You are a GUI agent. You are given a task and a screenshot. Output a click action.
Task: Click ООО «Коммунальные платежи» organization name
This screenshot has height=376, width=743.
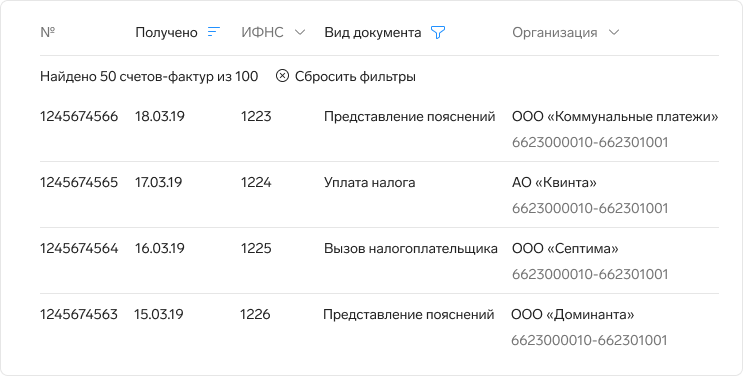pos(615,116)
